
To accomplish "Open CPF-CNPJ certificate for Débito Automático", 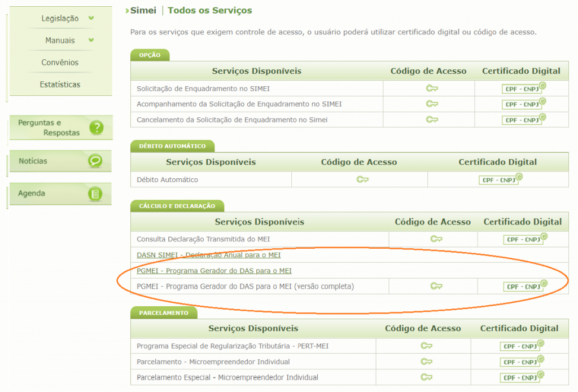I will click(x=500, y=179).
